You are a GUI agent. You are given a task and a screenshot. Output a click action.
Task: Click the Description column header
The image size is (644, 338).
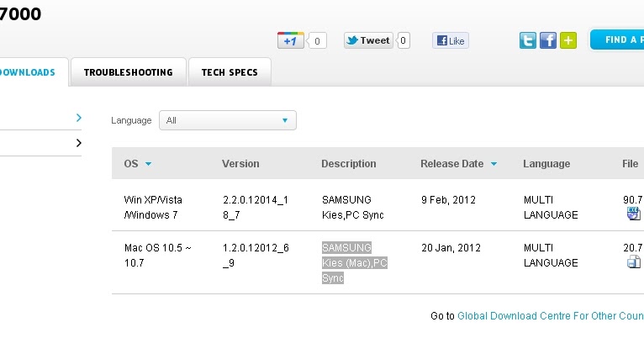tap(349, 164)
